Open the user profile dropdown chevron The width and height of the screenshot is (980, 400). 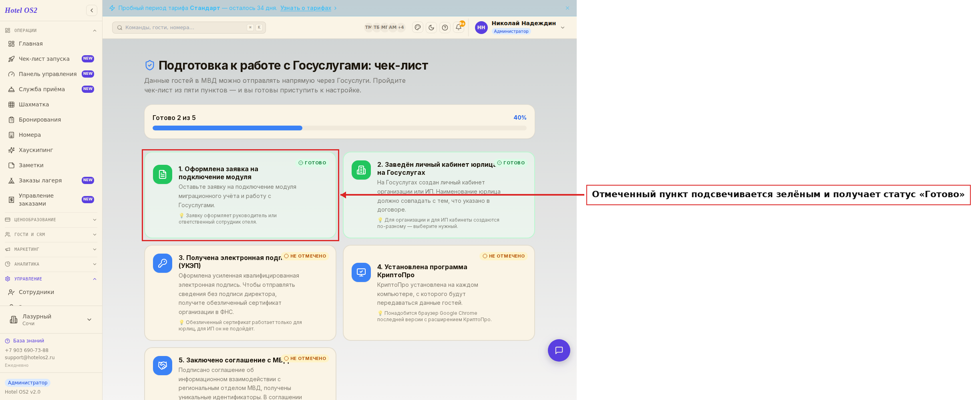click(x=563, y=28)
